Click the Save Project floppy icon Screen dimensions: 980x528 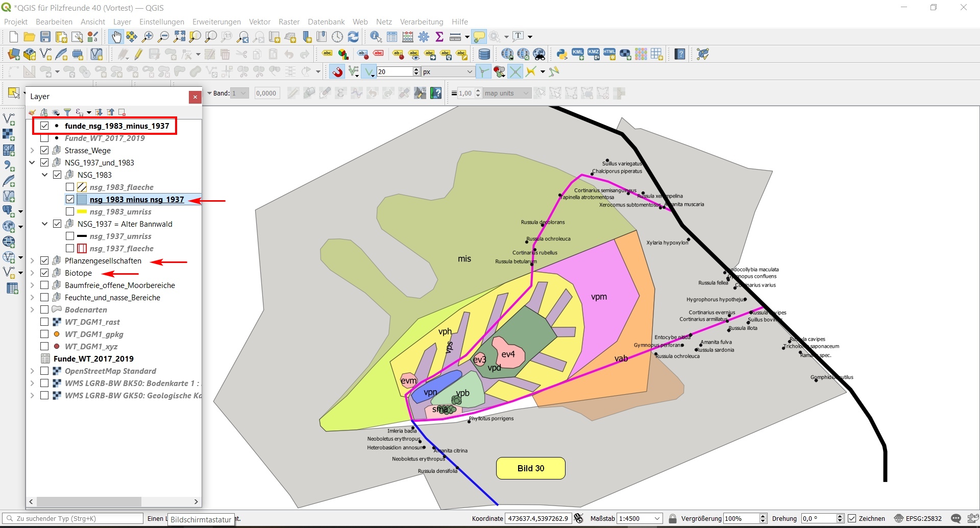(45, 37)
